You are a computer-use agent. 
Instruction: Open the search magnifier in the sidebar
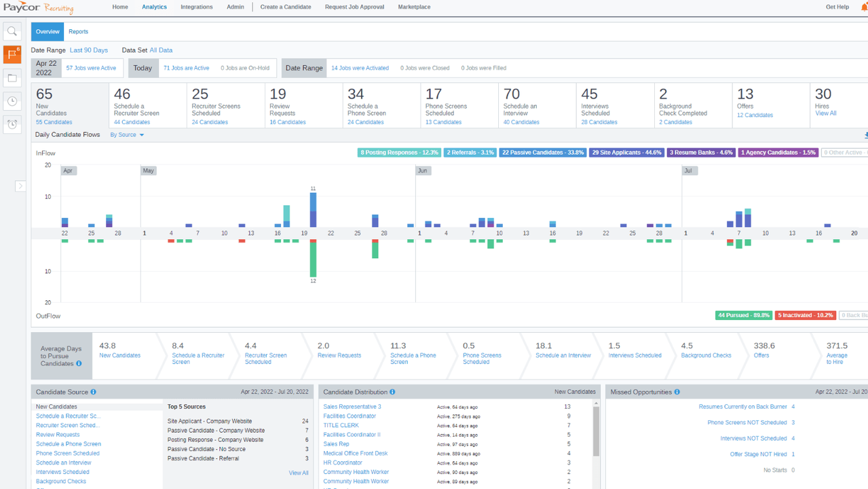(12, 31)
